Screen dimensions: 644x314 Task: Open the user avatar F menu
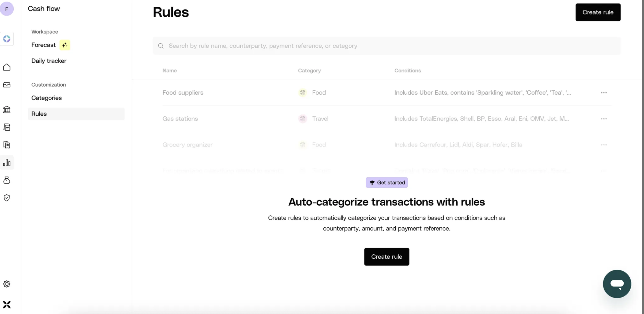7,9
